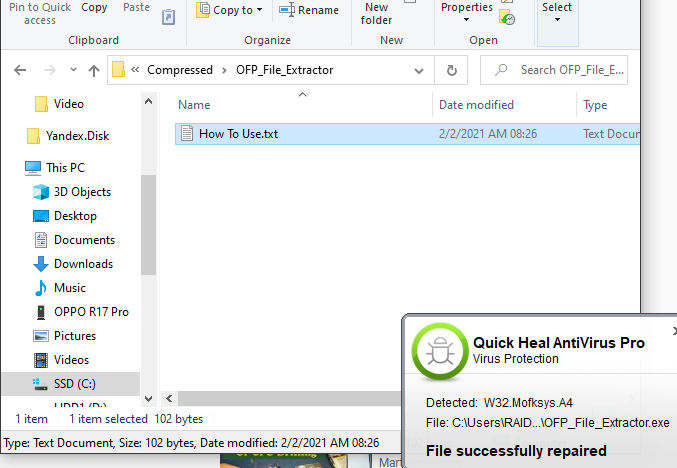Click the Quick Heal AntiVirus Pro title
The width and height of the screenshot is (677, 468).
559,343
